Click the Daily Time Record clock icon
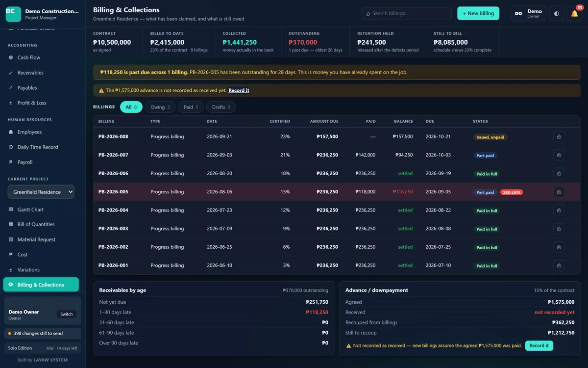This screenshot has width=588, height=368. tap(11, 147)
